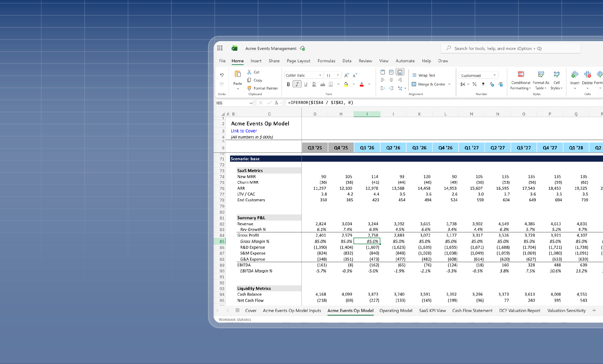Open the fill colour picker arrow

coord(354,84)
